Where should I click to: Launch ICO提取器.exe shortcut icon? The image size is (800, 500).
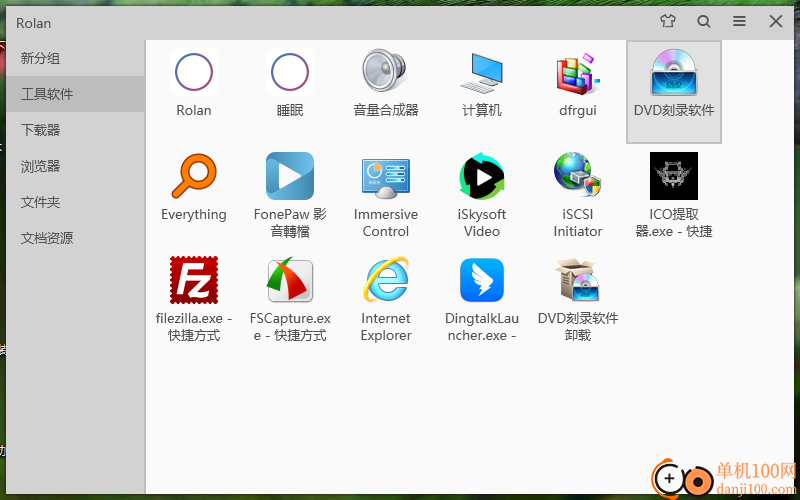point(673,176)
